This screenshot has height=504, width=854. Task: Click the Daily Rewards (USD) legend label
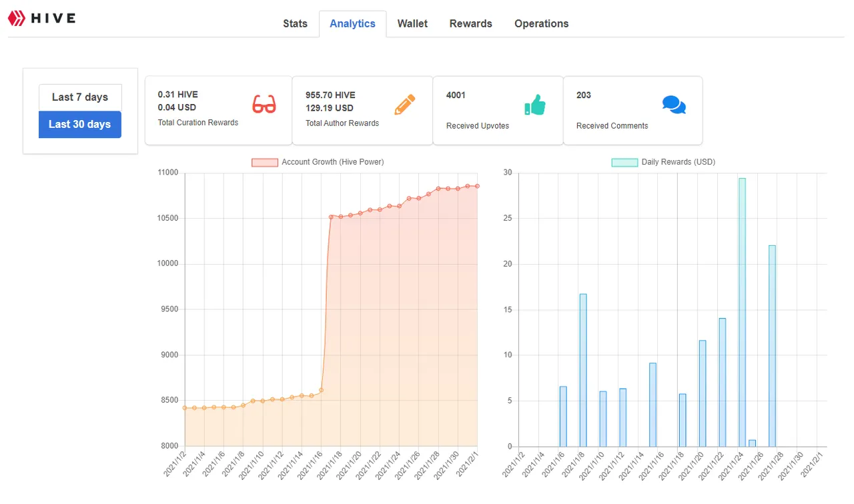(678, 162)
